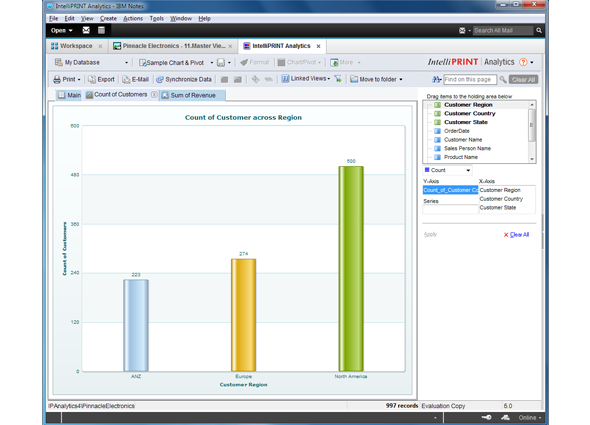Screen dimensions: 590x425
Task: Switch to the Pinnacle Electronics Master View tab
Action: tap(173, 46)
